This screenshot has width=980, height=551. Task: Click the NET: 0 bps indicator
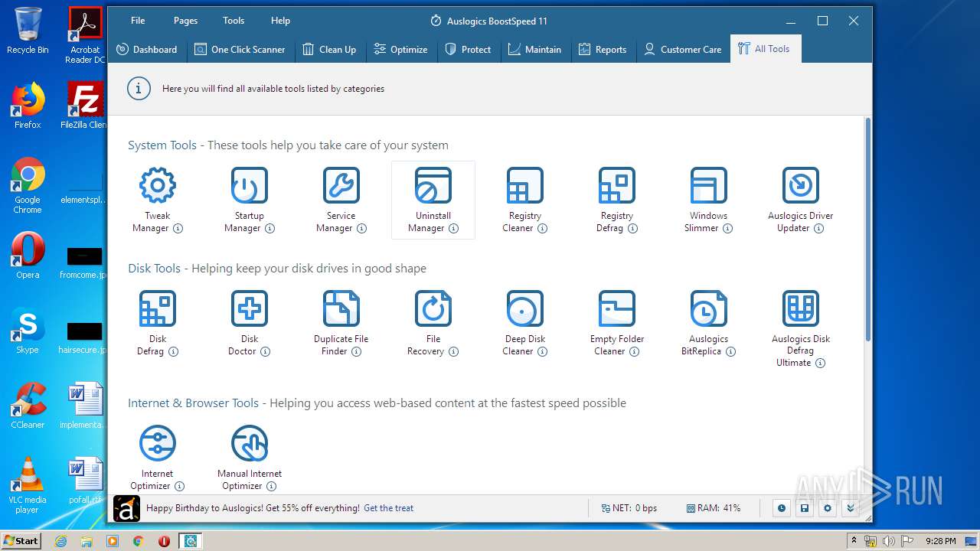point(629,508)
